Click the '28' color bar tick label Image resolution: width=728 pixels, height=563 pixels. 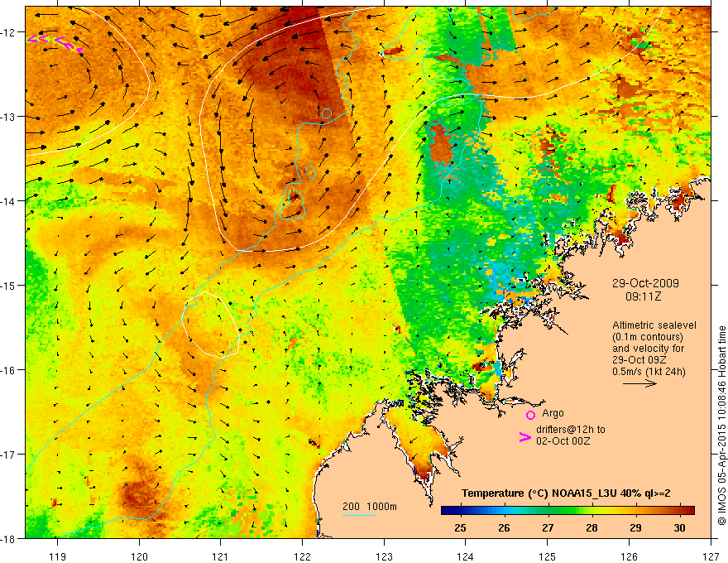click(591, 527)
